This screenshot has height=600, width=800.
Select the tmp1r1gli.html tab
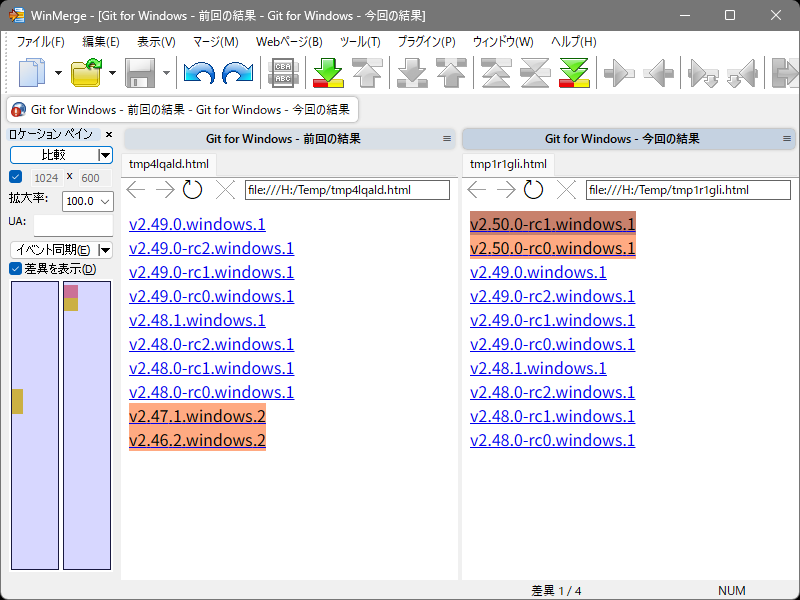[508, 164]
